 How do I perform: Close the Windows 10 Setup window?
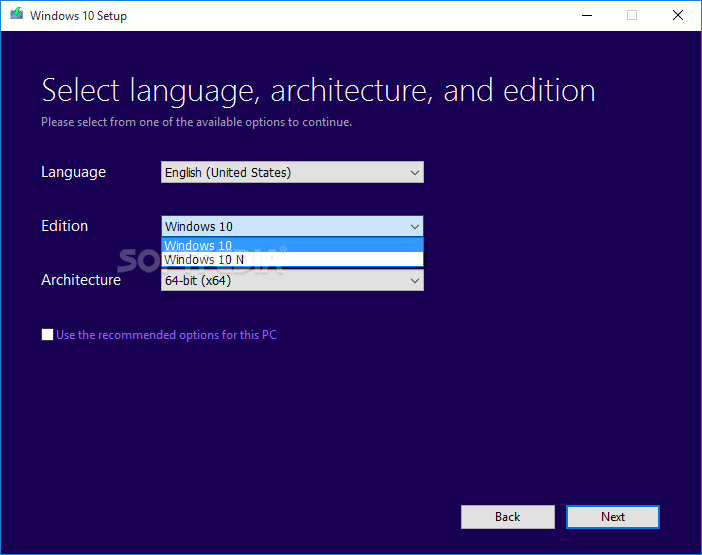pyautogui.click(x=678, y=15)
